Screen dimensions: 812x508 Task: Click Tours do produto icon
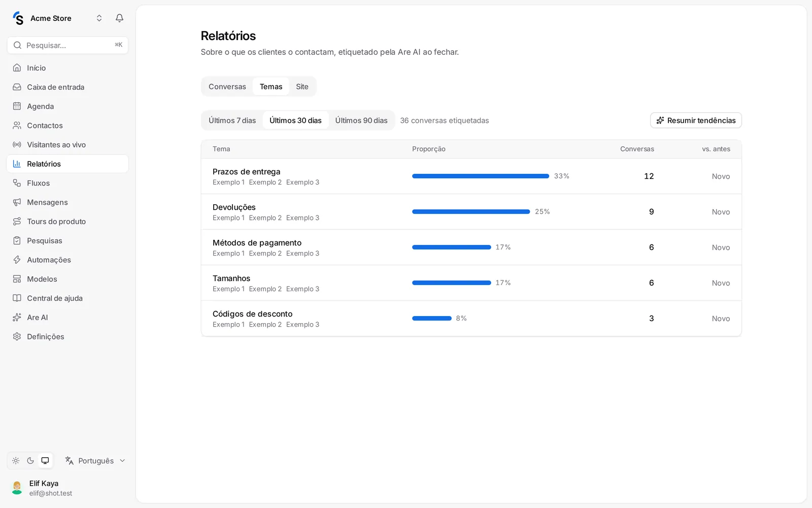click(17, 221)
